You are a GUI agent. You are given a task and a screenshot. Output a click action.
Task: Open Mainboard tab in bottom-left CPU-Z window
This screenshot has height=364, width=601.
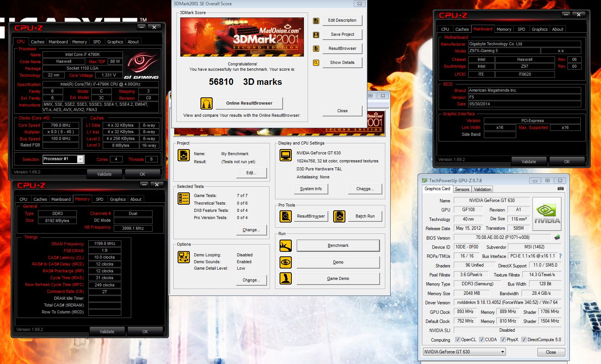point(61,199)
